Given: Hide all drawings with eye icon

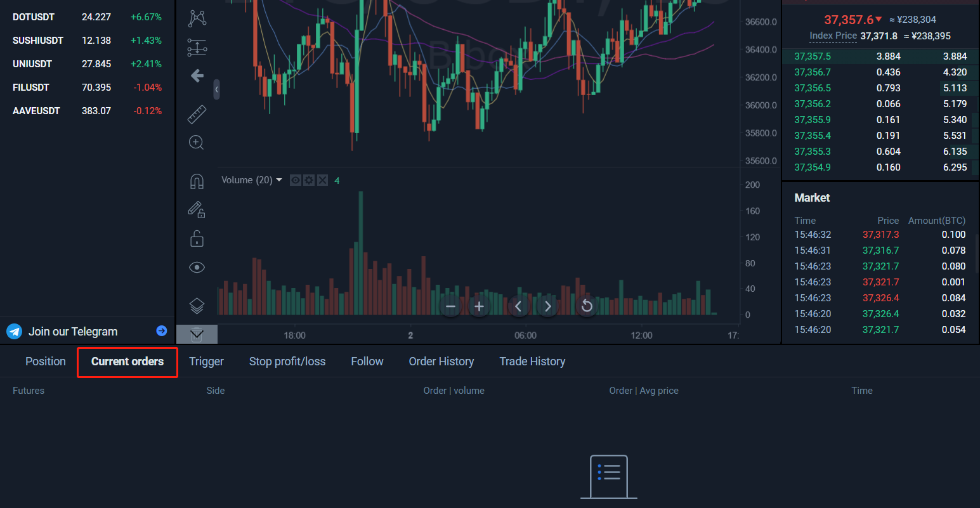Looking at the screenshot, I should pos(197,268).
